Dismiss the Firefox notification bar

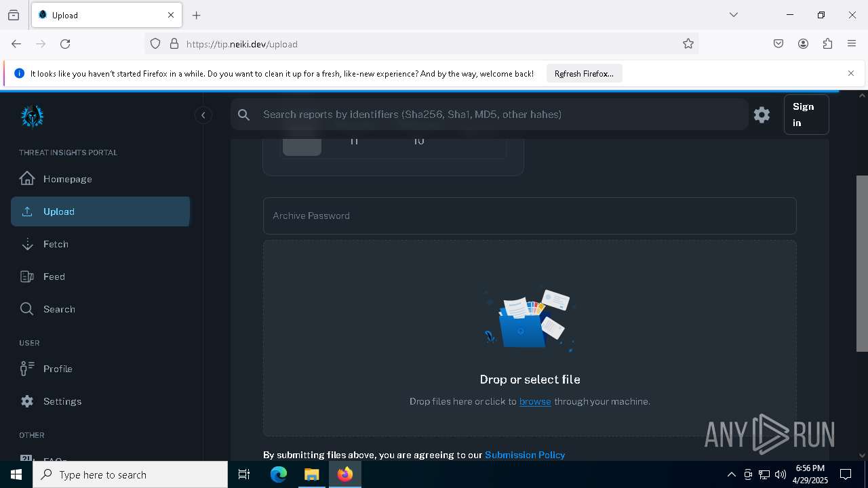click(x=851, y=73)
